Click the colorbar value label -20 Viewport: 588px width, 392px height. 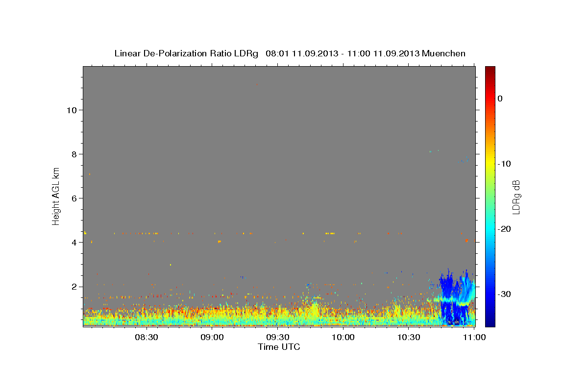(505, 229)
